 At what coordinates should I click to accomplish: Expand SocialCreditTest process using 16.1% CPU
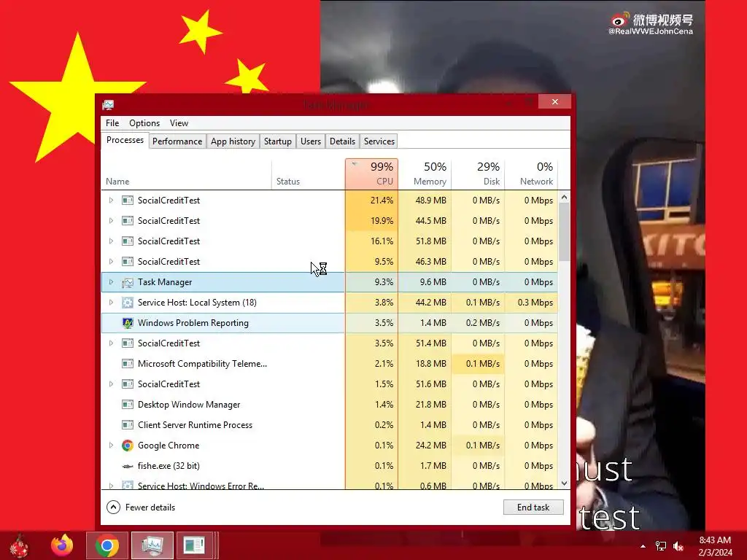pos(111,241)
